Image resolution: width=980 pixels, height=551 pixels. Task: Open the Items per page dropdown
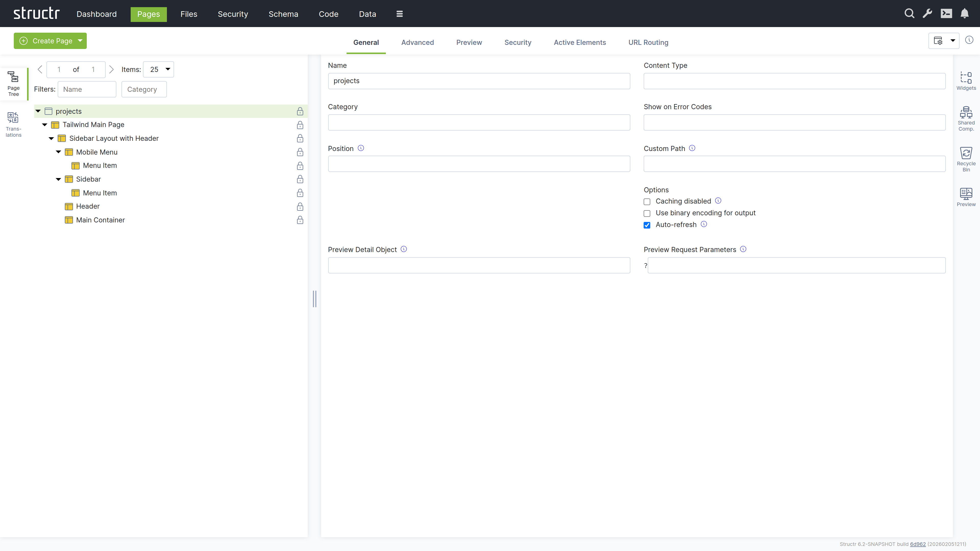(x=158, y=69)
